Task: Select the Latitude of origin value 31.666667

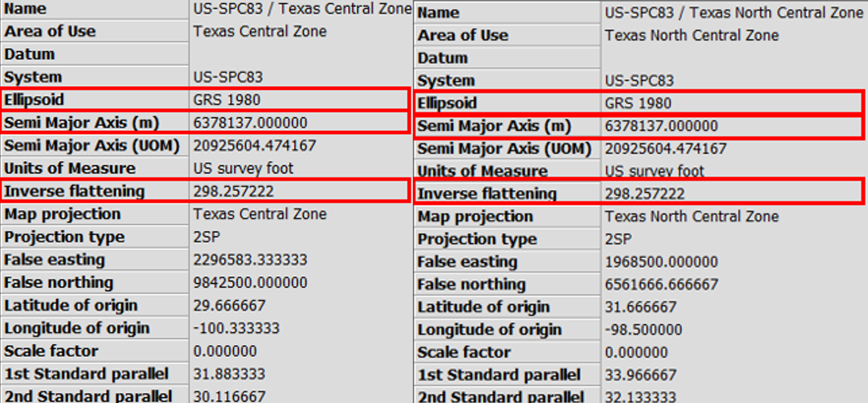Action: point(641,308)
